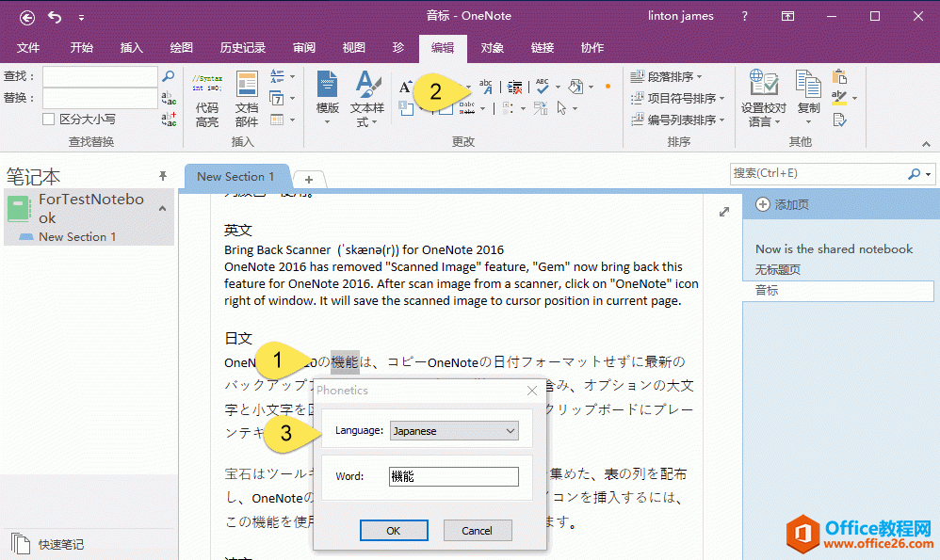Click the 设置校对语言 proofing language button
The height and width of the screenshot is (560, 940).
pos(763,99)
